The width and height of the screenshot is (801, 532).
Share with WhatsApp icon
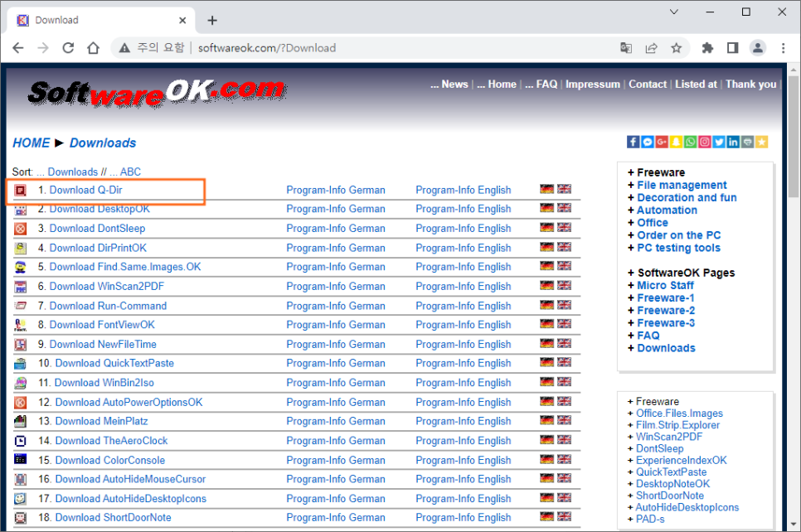[x=690, y=142]
